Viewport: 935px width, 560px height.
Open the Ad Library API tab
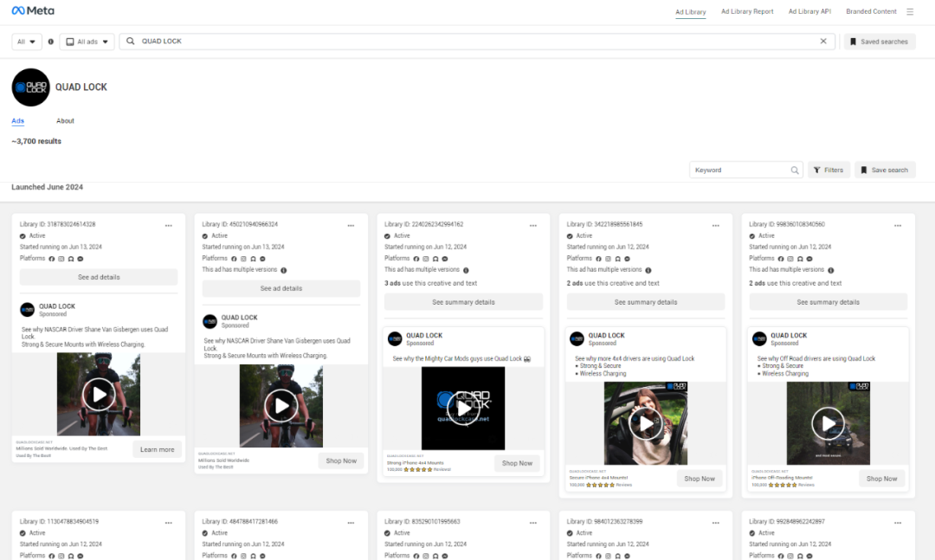[x=809, y=11]
